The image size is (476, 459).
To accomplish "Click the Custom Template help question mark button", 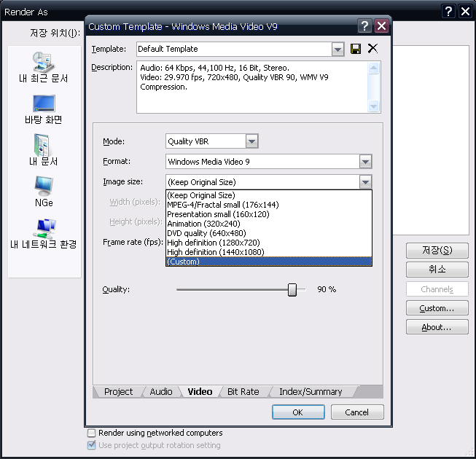I will 364,26.
